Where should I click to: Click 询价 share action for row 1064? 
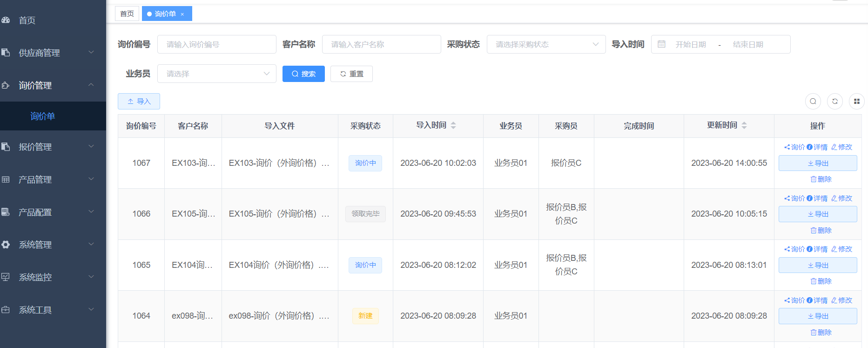coord(794,300)
